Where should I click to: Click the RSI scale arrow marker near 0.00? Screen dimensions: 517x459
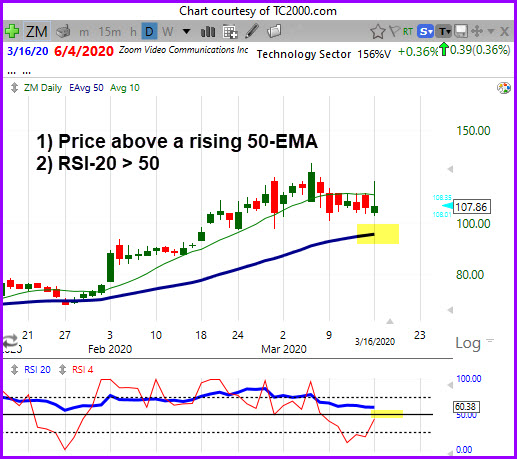(450, 452)
